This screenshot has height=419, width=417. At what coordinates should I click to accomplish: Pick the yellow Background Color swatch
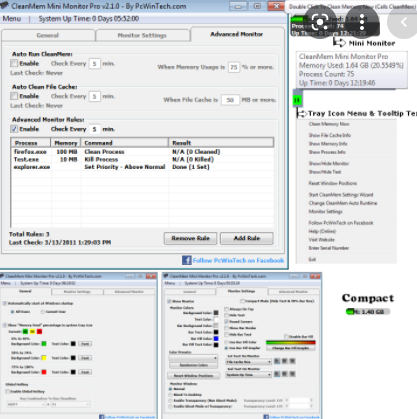tap(44, 358)
